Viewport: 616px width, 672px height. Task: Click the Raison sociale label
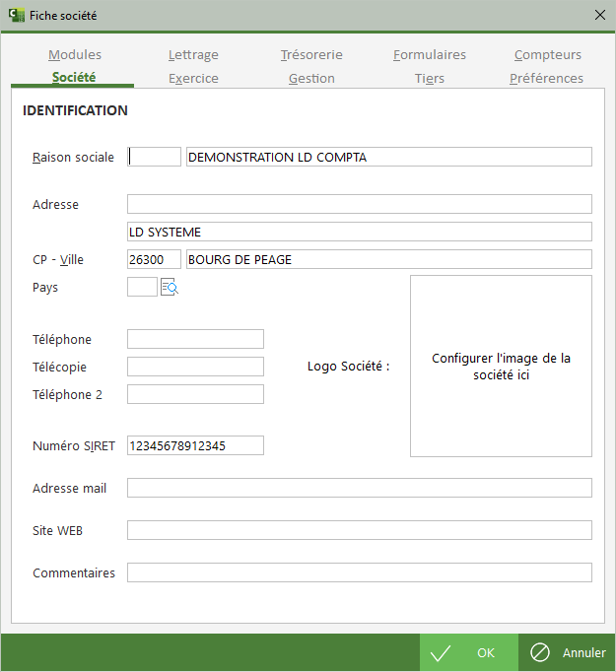73,158
